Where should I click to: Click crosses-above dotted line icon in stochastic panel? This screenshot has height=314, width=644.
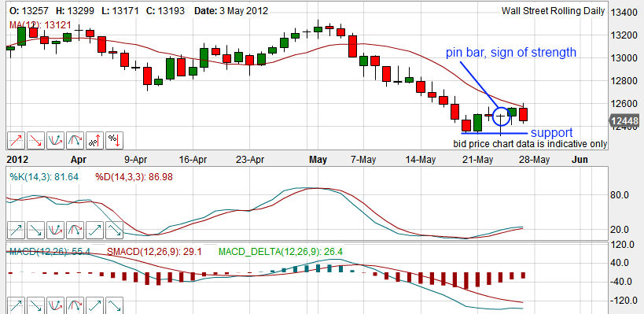(x=17, y=230)
